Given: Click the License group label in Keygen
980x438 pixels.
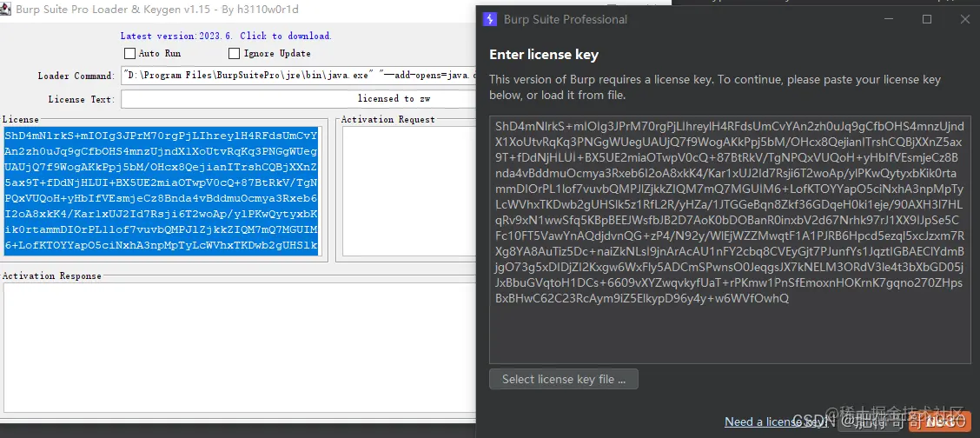Looking at the screenshot, I should pyautogui.click(x=21, y=119).
